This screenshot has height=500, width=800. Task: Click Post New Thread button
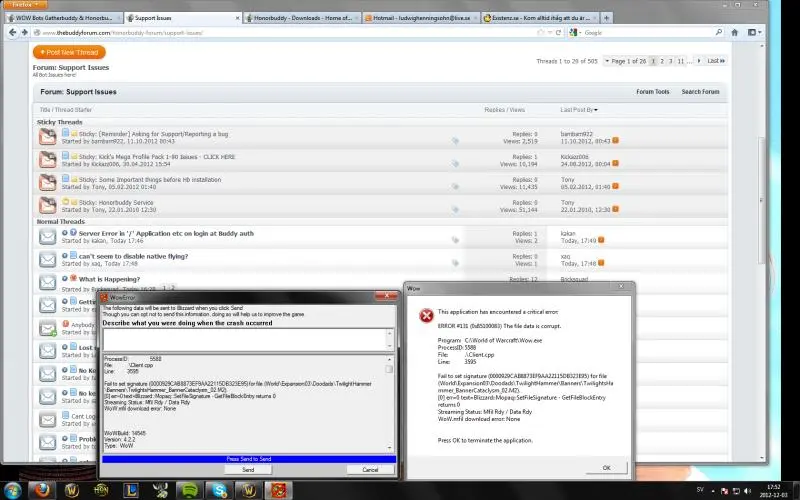click(x=69, y=53)
